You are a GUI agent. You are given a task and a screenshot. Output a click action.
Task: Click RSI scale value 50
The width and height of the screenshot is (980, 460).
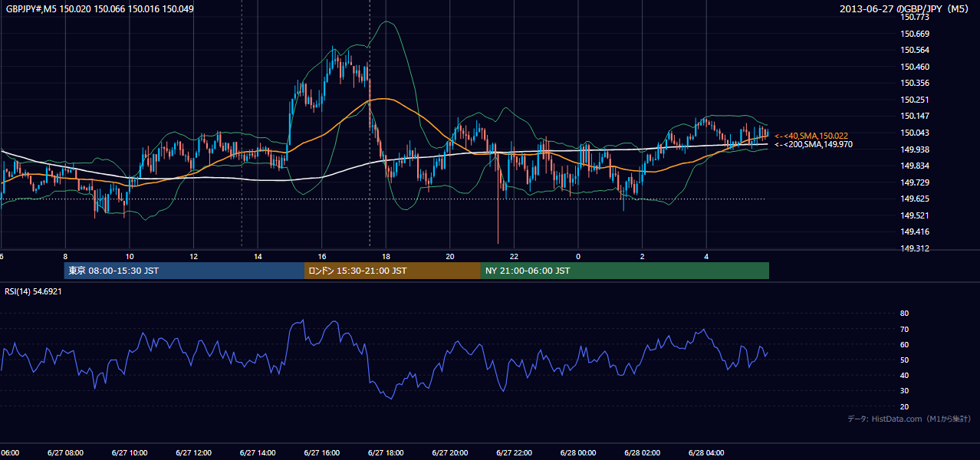click(x=904, y=360)
